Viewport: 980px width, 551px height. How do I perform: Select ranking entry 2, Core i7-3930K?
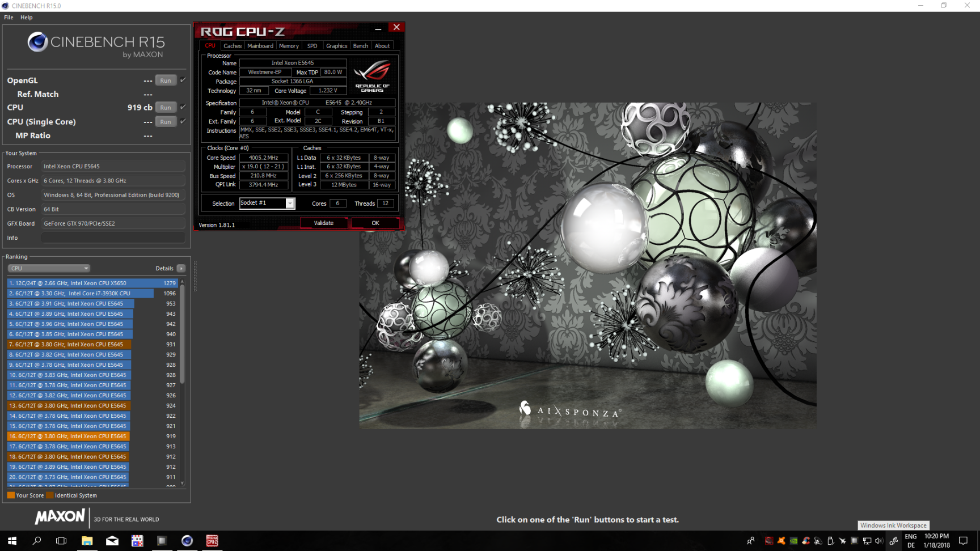92,293
